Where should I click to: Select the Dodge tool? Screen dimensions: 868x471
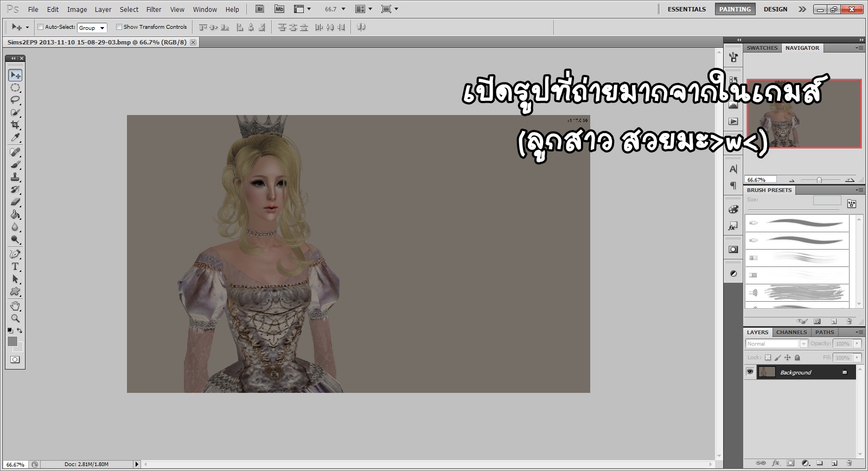(x=15, y=239)
